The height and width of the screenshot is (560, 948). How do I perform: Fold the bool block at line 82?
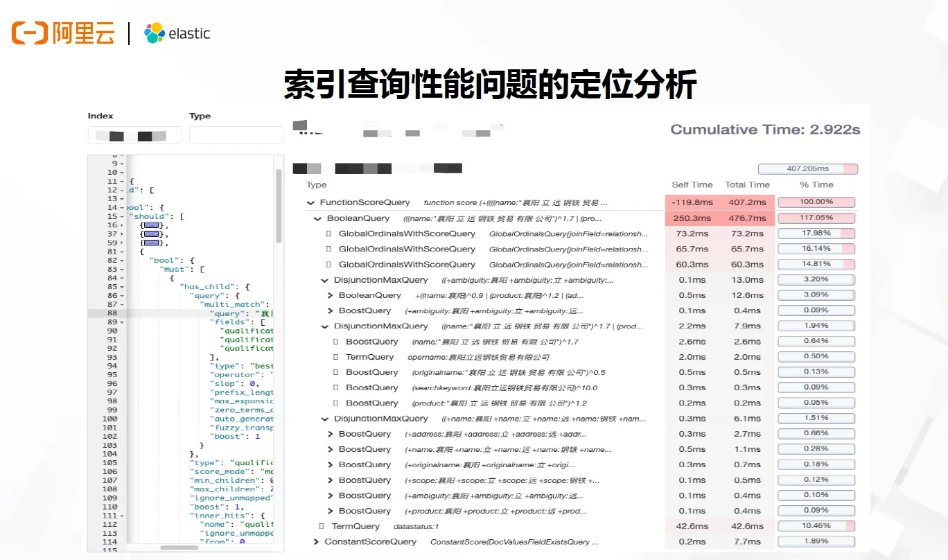[x=122, y=261]
